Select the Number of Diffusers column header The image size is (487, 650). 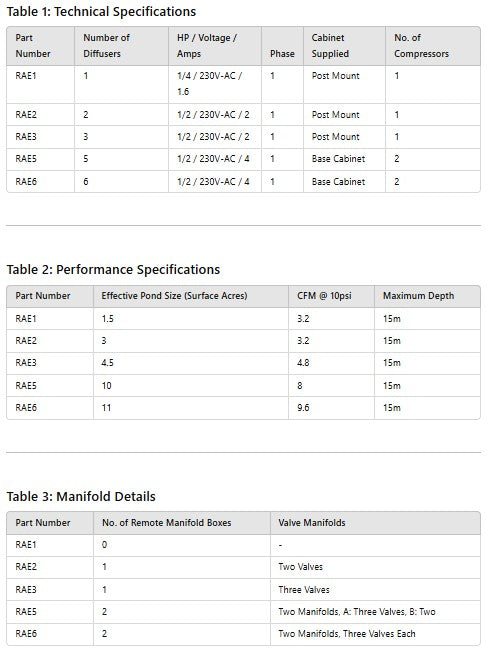[107, 46]
